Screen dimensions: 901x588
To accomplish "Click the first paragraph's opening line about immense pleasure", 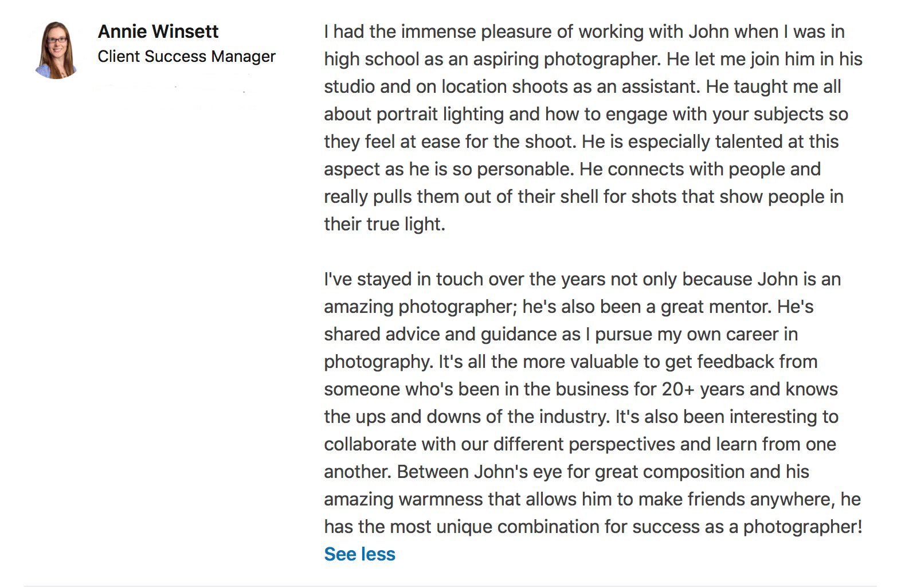I will (584, 32).
